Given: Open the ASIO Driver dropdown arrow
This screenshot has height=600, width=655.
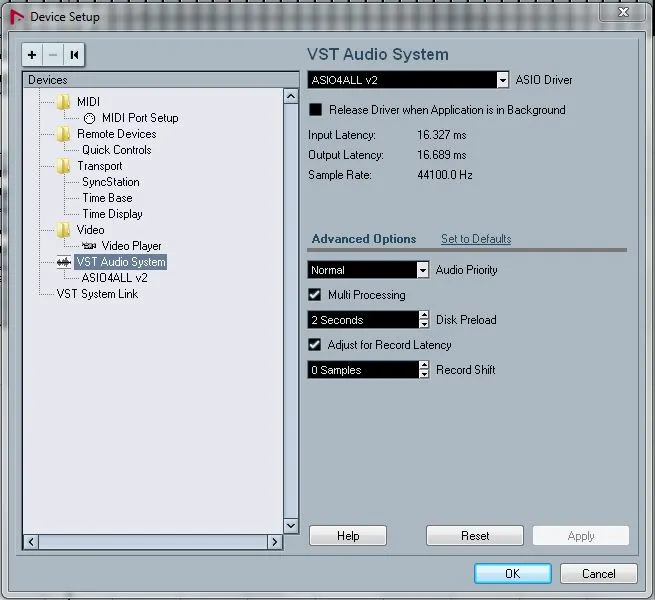Looking at the screenshot, I should (503, 79).
